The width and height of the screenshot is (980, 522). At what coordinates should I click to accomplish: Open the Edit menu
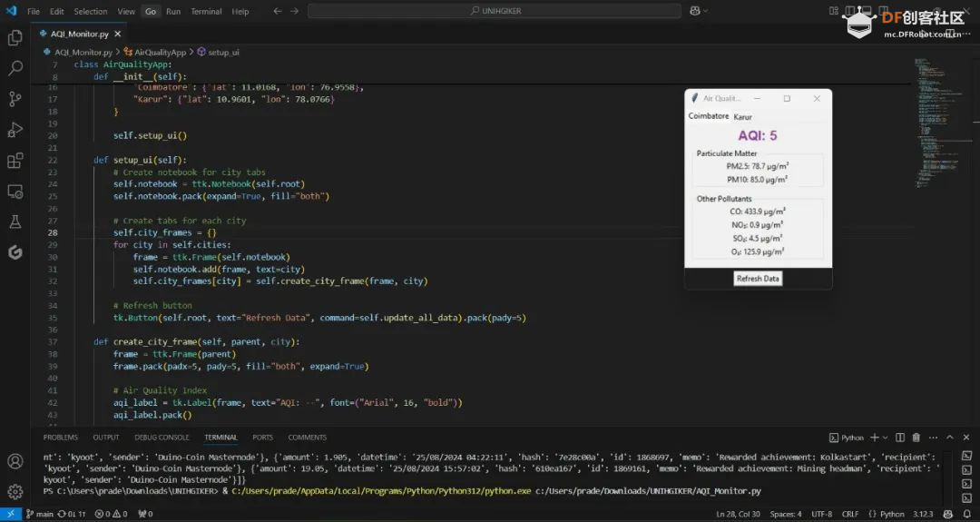(x=57, y=11)
